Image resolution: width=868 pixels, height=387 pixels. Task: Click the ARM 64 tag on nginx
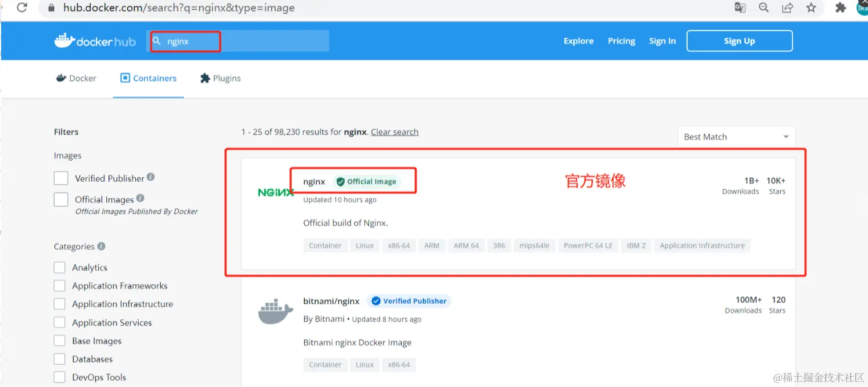466,246
